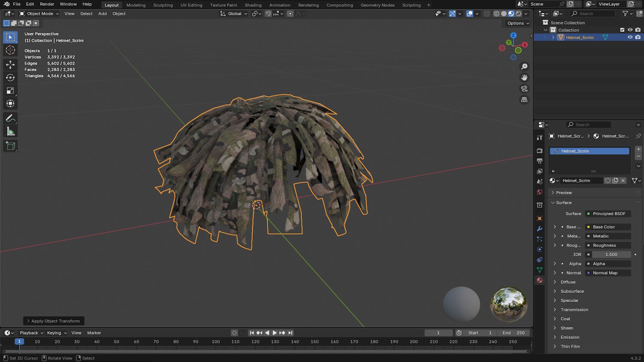Disable the Collection in renders
The width and height of the screenshot is (644, 362).
(x=638, y=30)
